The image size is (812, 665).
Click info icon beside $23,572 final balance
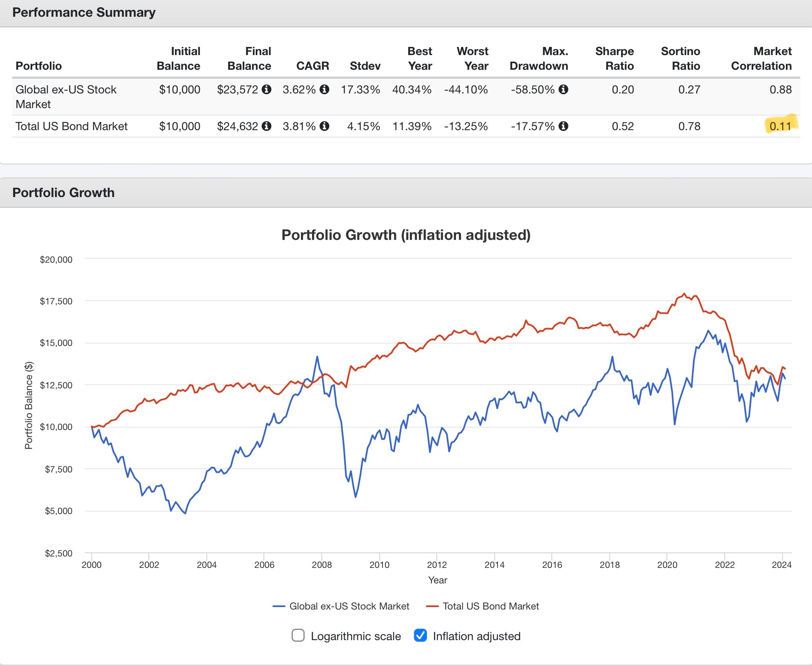click(266, 89)
